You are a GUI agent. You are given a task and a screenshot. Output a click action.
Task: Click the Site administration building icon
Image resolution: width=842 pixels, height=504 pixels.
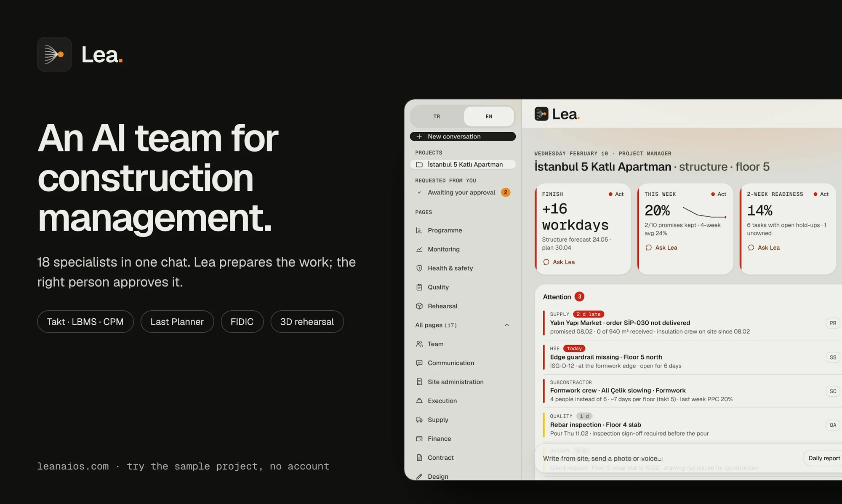point(419,382)
